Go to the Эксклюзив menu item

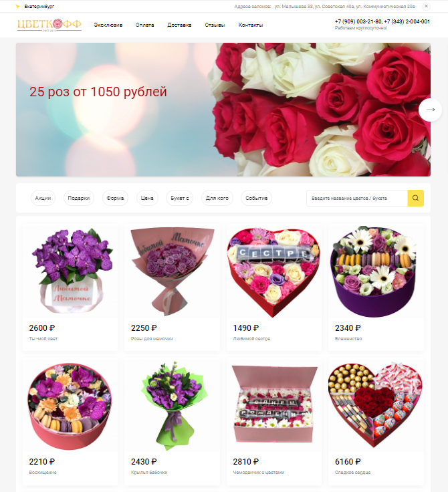108,25
